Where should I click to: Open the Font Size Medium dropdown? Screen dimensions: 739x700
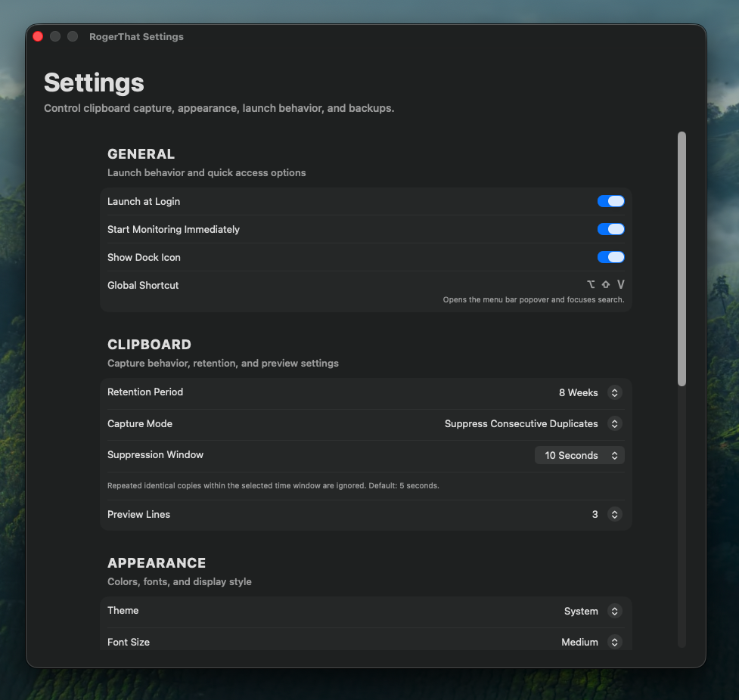(x=592, y=642)
